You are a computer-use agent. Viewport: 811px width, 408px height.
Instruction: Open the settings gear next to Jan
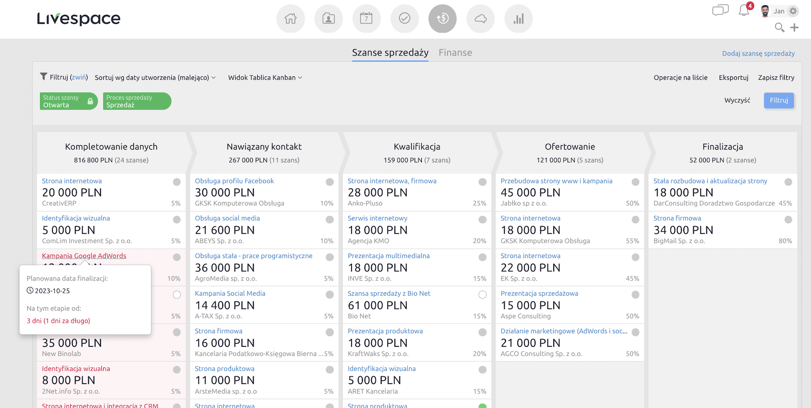tap(793, 11)
